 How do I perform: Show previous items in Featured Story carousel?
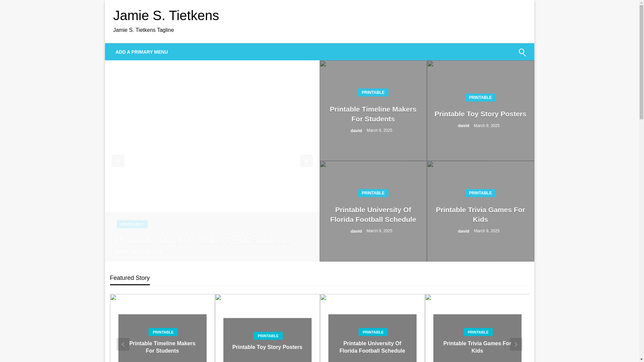(123, 344)
